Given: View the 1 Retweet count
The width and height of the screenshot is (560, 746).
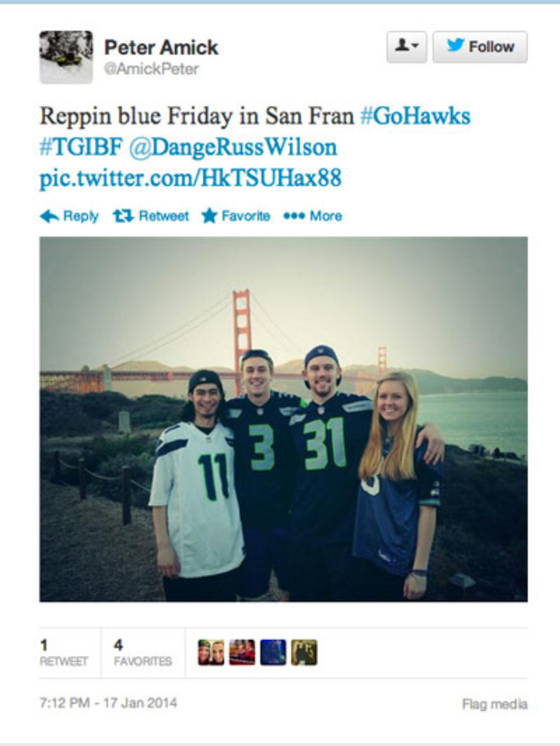Looking at the screenshot, I should (x=64, y=653).
